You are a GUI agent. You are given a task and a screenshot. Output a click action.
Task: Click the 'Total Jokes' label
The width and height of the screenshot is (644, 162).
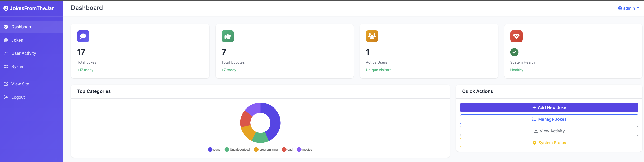click(x=87, y=62)
